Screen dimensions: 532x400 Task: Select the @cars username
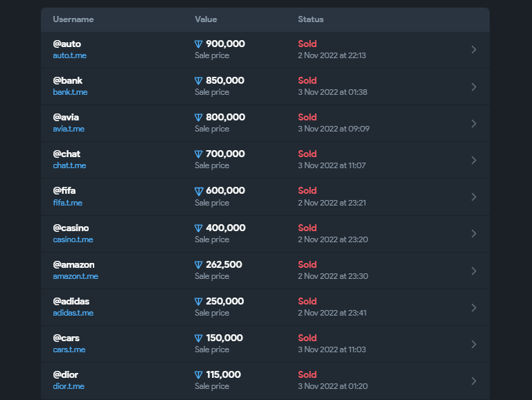point(66,338)
